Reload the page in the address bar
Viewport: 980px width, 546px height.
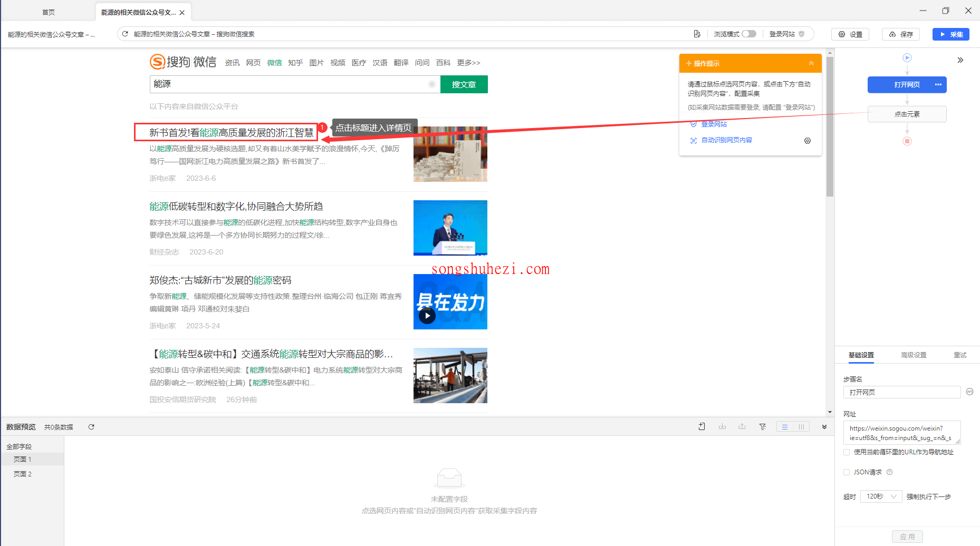coord(125,34)
